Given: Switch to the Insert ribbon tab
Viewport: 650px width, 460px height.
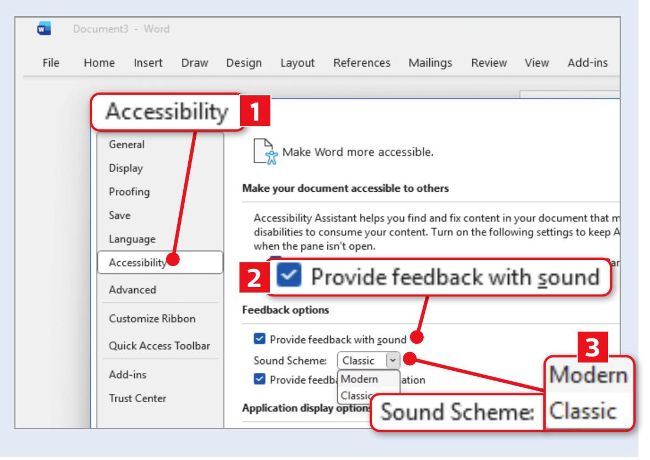Looking at the screenshot, I should click(x=148, y=63).
